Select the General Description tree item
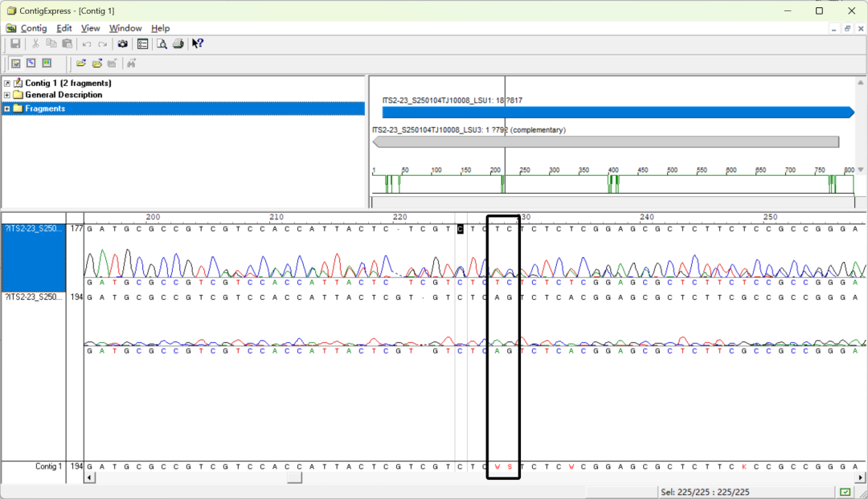Image resolution: width=868 pixels, height=499 pixels. [63, 95]
